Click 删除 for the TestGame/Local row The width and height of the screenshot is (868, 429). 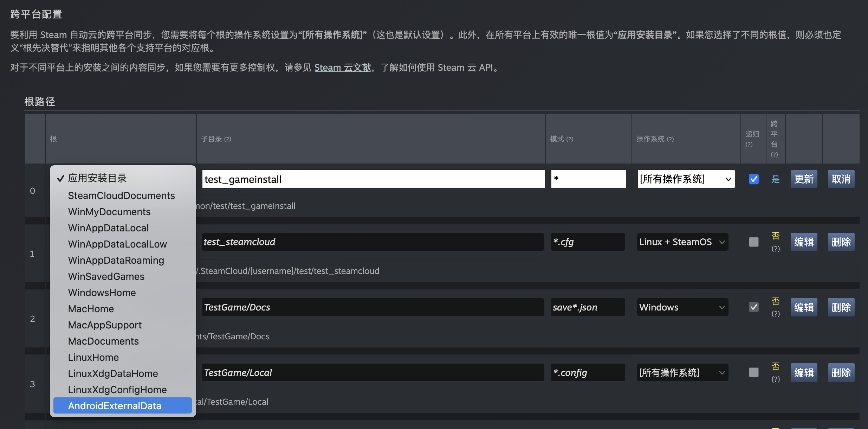pyautogui.click(x=841, y=372)
